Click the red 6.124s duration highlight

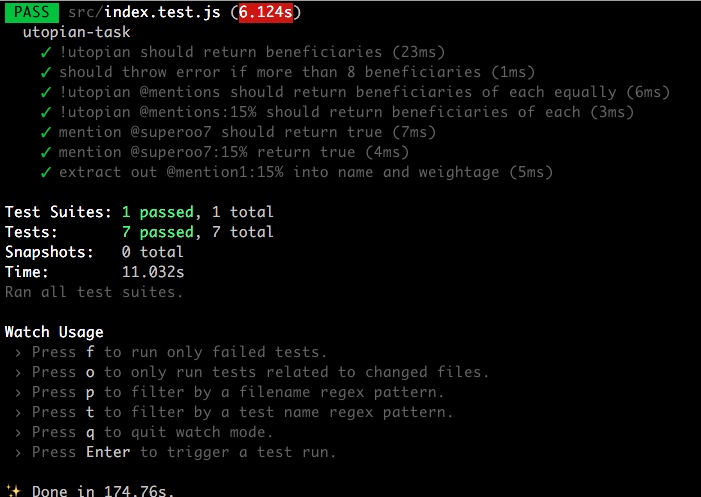(266, 12)
